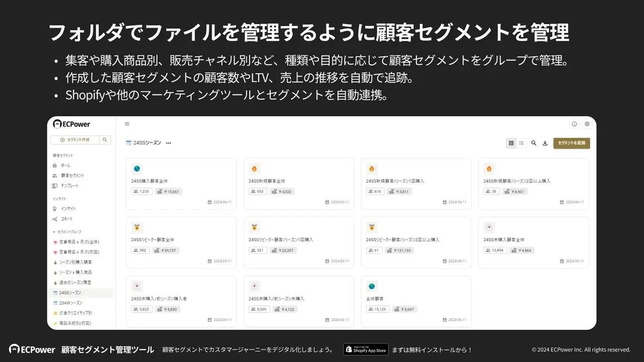
Task: Click the sidebar search icon beside セグメント作成
Action: tap(105, 140)
